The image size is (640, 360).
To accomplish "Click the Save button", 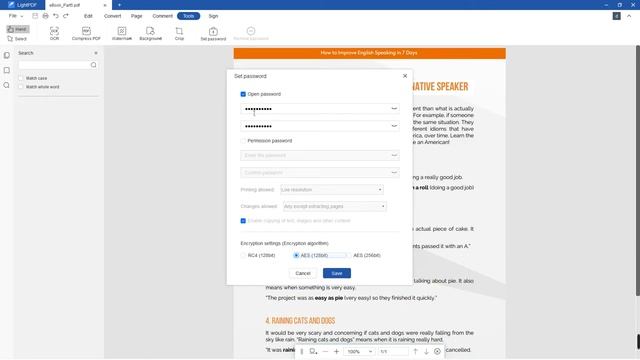I will 337,273.
